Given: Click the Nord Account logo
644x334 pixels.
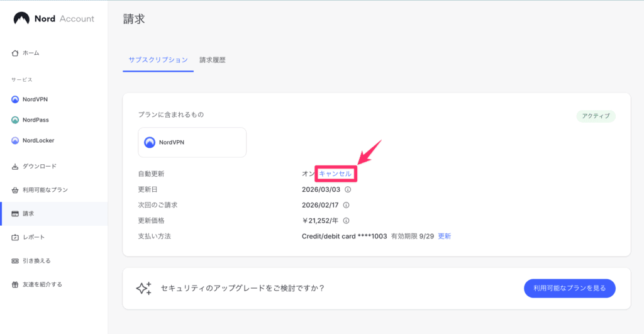Looking at the screenshot, I should (54, 18).
